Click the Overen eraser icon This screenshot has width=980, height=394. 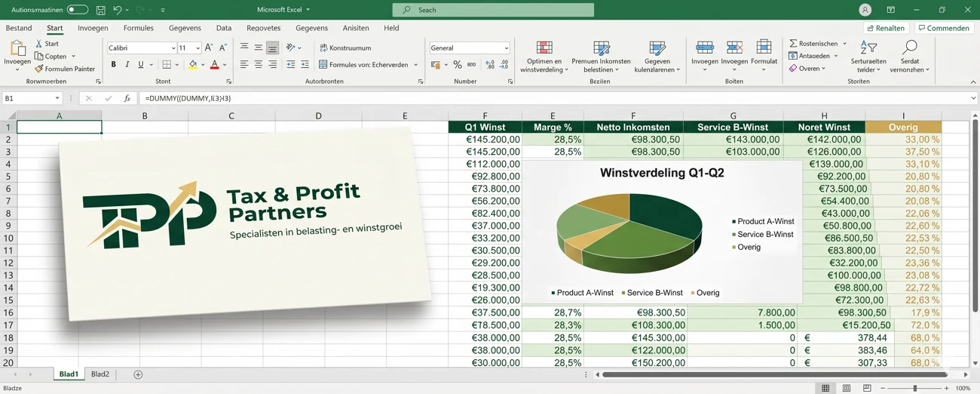coord(793,68)
